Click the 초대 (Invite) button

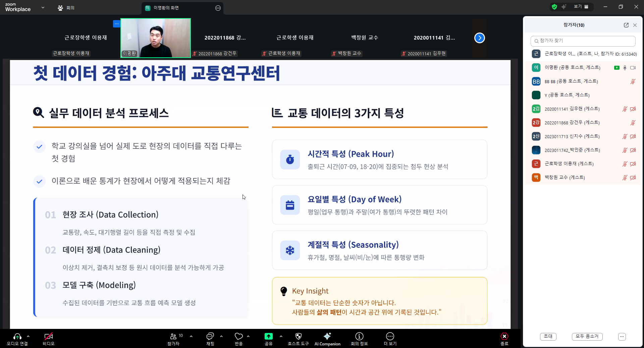pos(548,337)
